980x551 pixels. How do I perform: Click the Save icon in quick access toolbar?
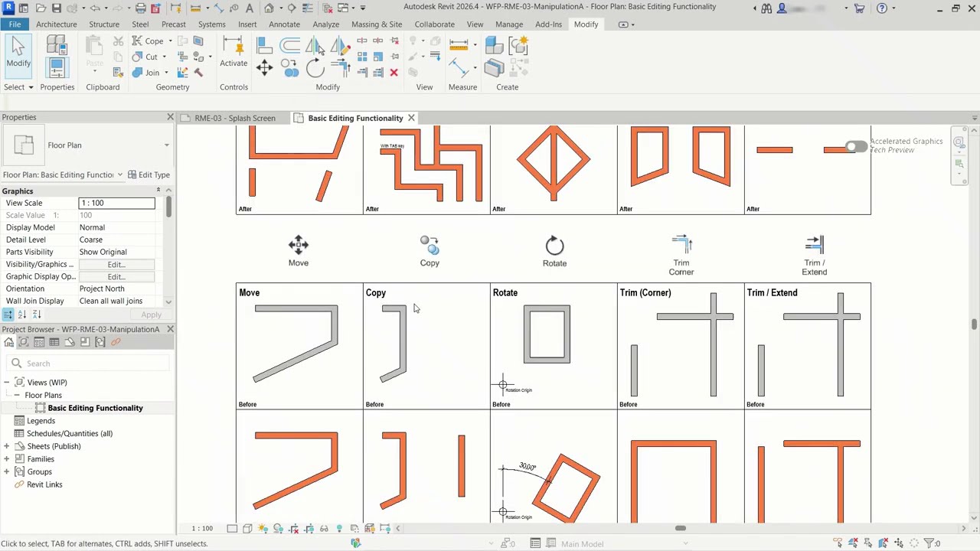click(57, 8)
